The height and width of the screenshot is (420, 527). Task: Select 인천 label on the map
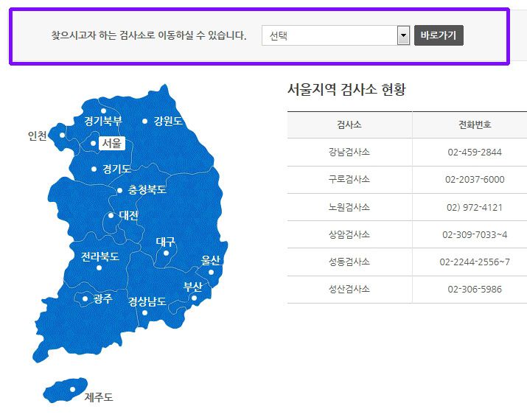[37, 136]
